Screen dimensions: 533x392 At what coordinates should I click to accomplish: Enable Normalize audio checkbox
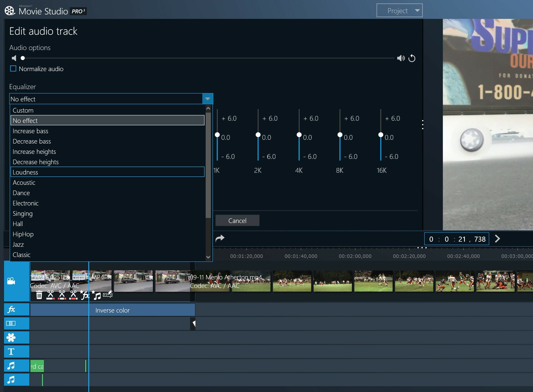point(13,69)
